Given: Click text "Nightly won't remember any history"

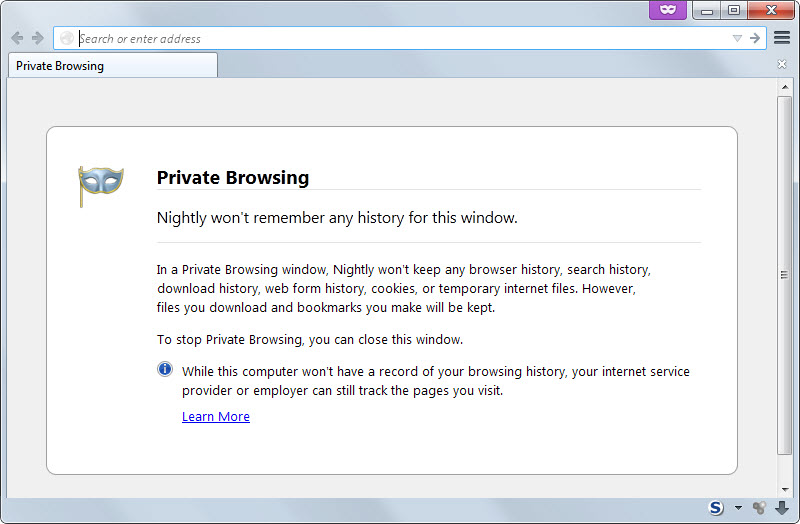Looking at the screenshot, I should (x=281, y=218).
